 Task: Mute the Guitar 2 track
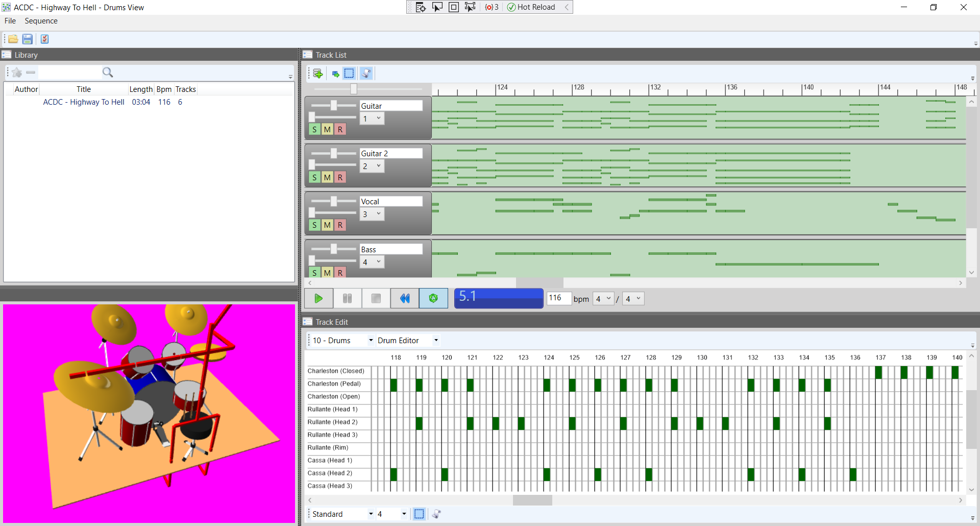[x=327, y=177]
